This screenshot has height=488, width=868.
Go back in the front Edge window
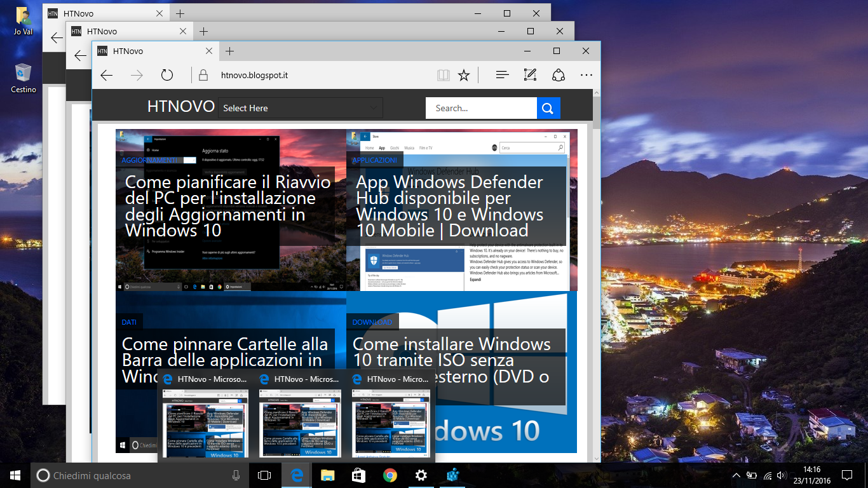[x=106, y=75]
